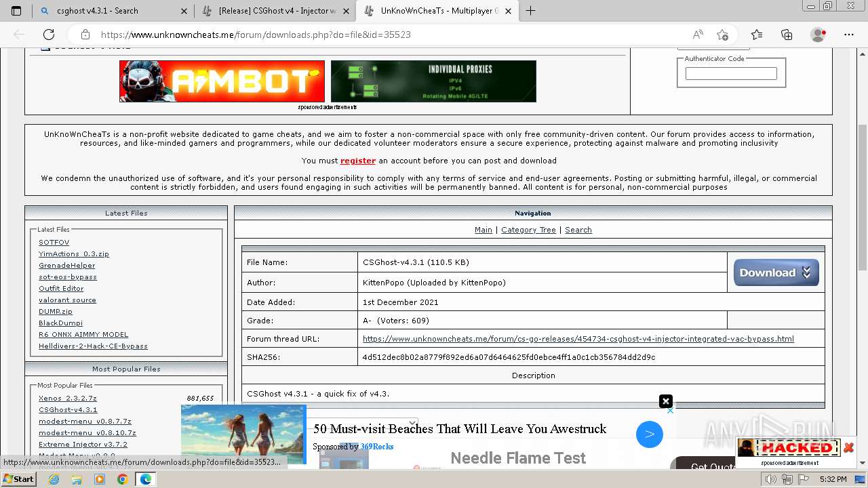Open the 369Rocks sponsor link

pos(376,447)
